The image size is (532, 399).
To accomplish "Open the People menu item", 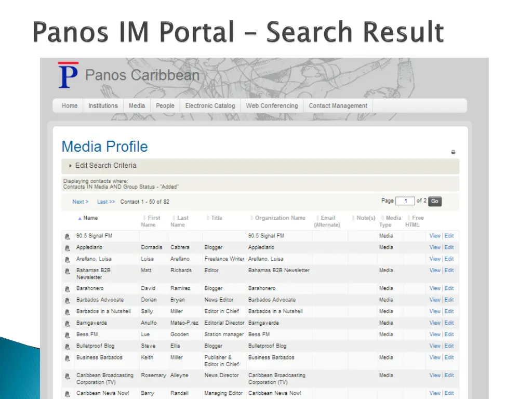I will click(x=165, y=106).
